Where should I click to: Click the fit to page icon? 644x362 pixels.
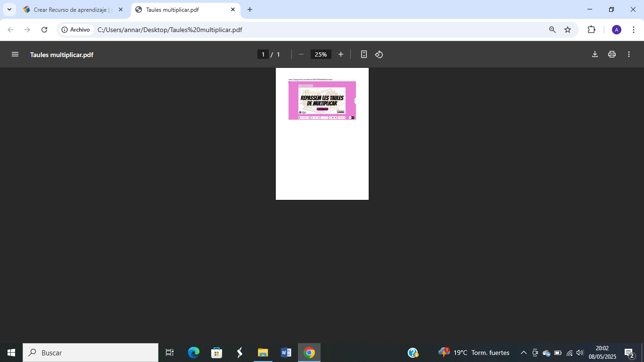(364, 54)
